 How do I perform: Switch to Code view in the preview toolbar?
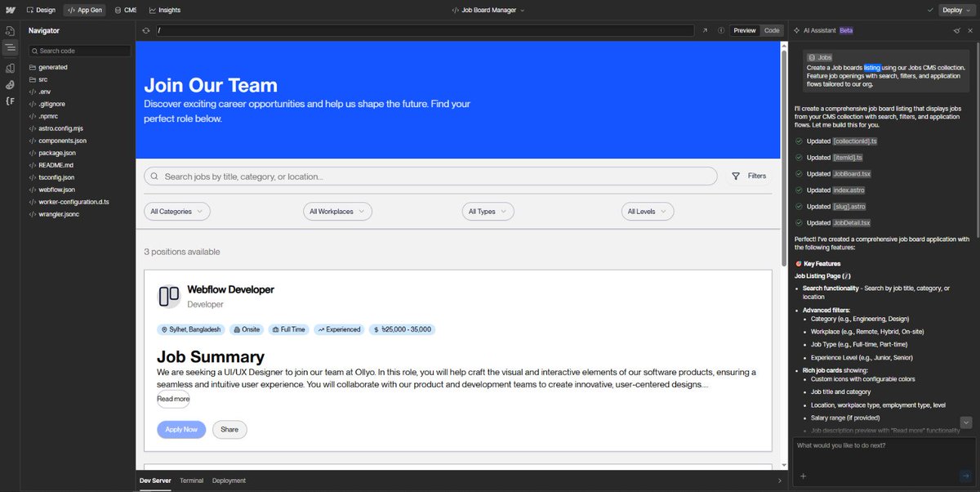click(x=773, y=30)
